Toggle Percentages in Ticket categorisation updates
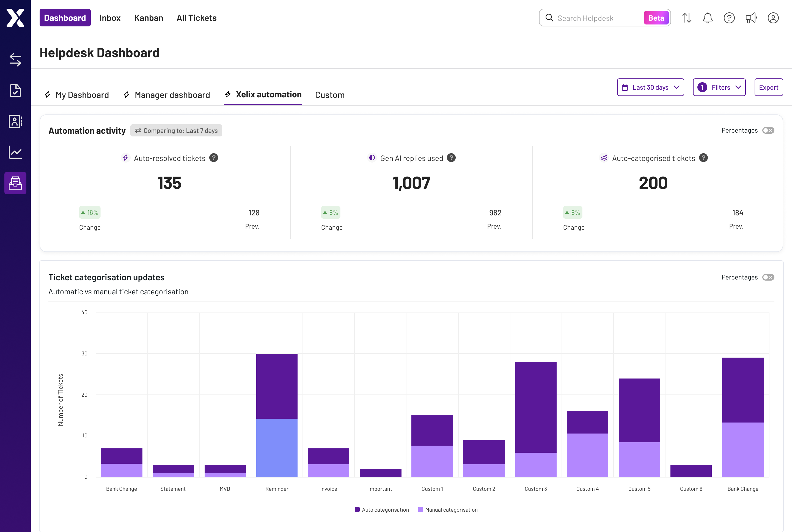Viewport: 792px width, 532px height. (768, 277)
